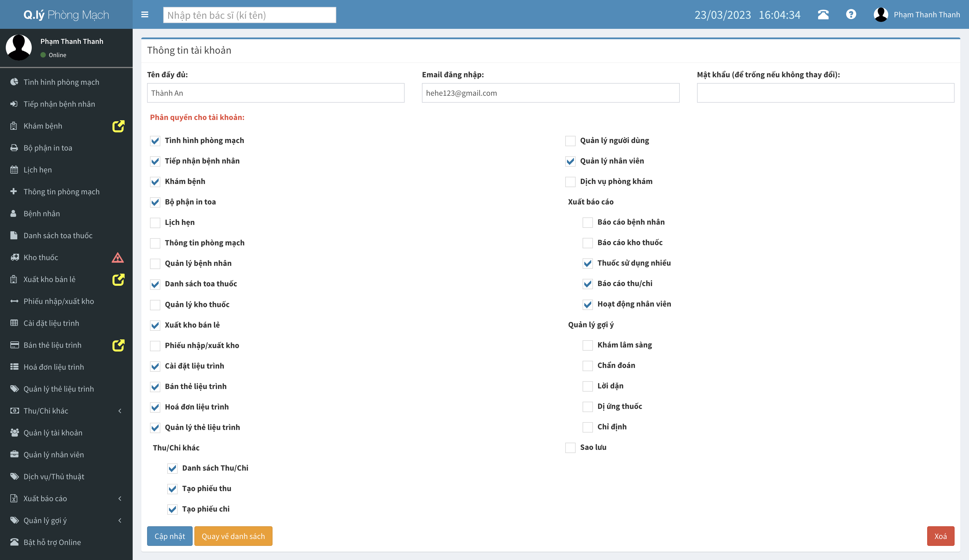969x560 pixels.
Task: Toggle the sidebar hamburger menu icon
Action: point(144,15)
